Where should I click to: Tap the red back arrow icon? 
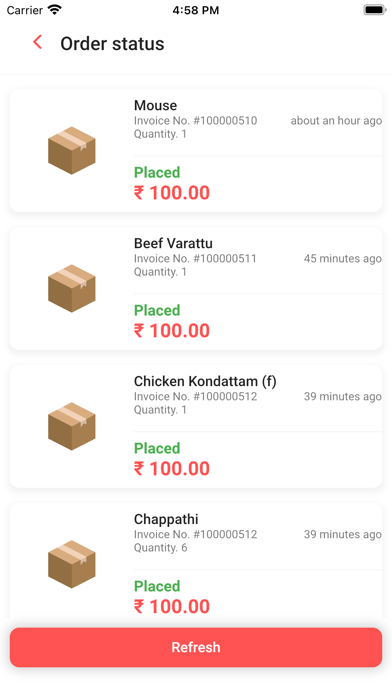[37, 42]
